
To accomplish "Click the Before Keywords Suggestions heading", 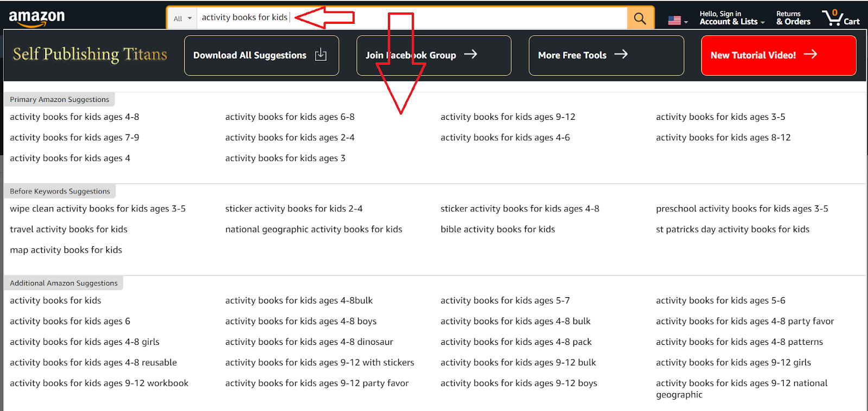I will tap(60, 191).
